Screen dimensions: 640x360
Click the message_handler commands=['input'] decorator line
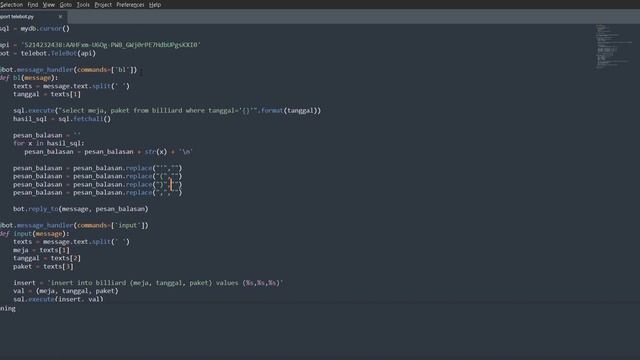[x=74, y=225]
